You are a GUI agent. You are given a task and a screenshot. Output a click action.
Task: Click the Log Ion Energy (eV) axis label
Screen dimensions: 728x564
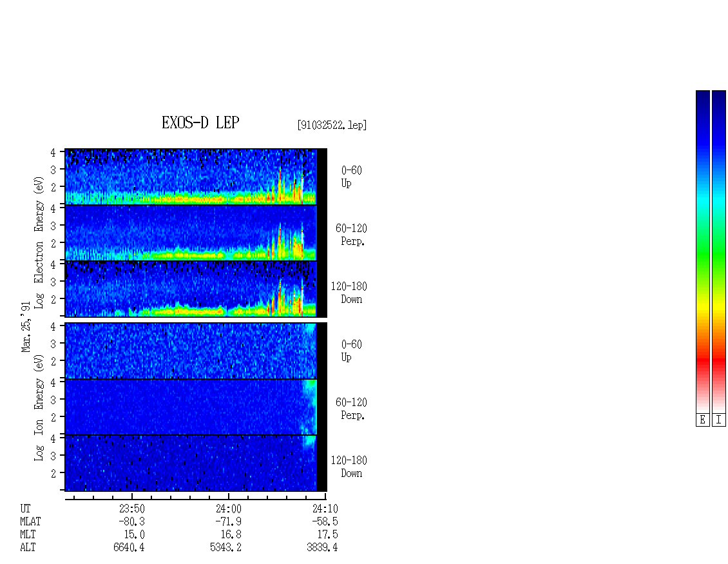point(39,408)
